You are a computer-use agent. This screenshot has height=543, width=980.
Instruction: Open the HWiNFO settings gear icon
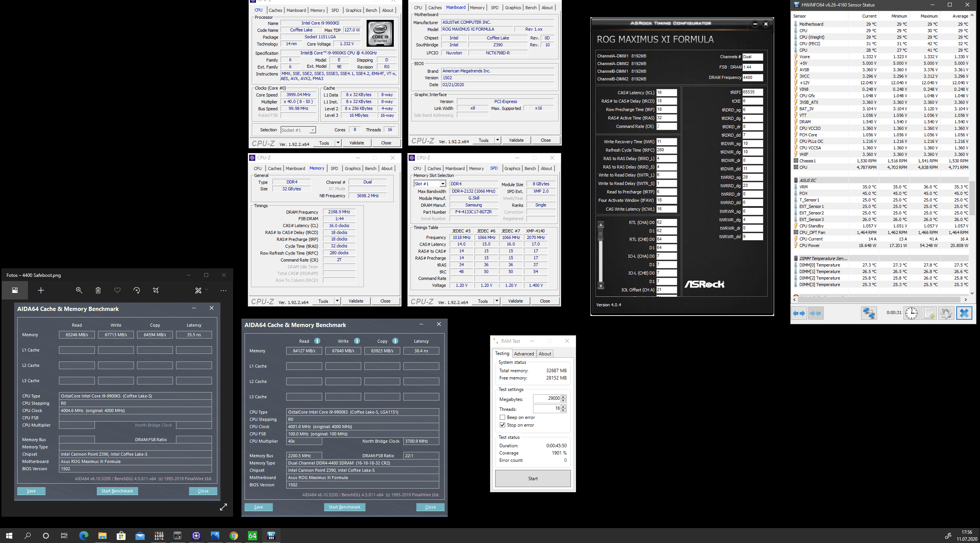point(946,313)
